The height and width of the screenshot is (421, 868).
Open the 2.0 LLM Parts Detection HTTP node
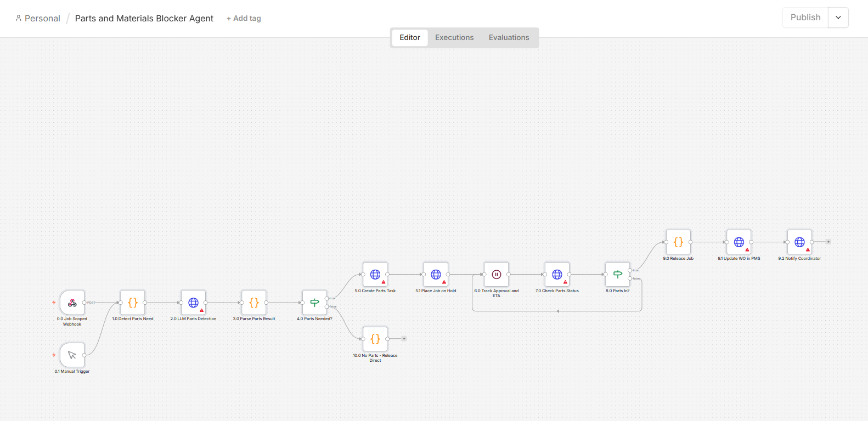[x=194, y=303]
